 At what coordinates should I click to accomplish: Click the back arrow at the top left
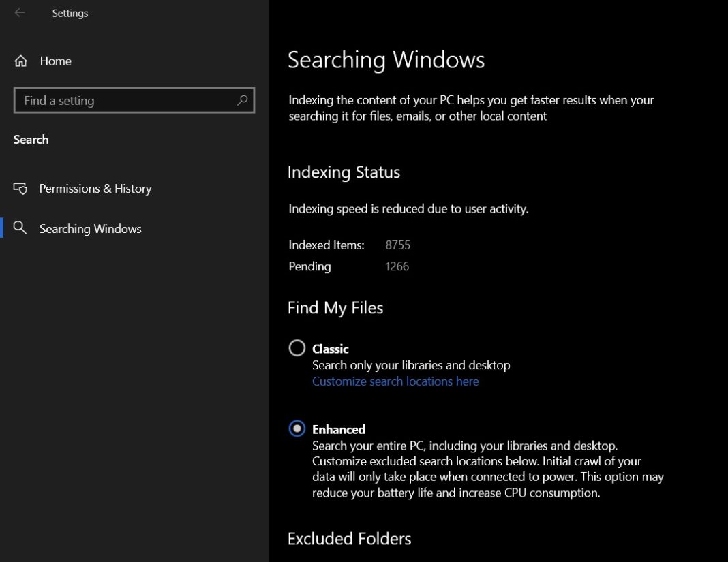(20, 13)
